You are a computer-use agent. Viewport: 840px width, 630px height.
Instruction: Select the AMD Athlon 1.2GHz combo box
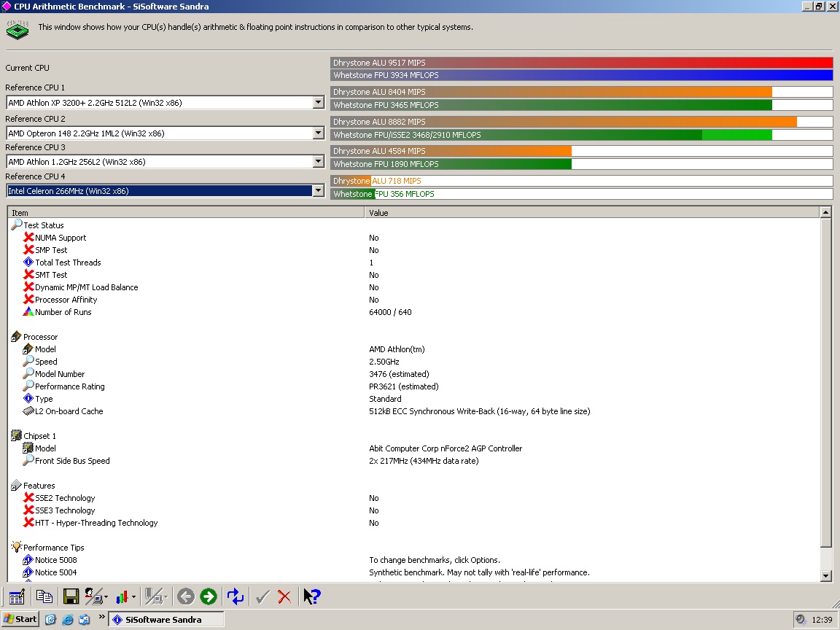[165, 161]
